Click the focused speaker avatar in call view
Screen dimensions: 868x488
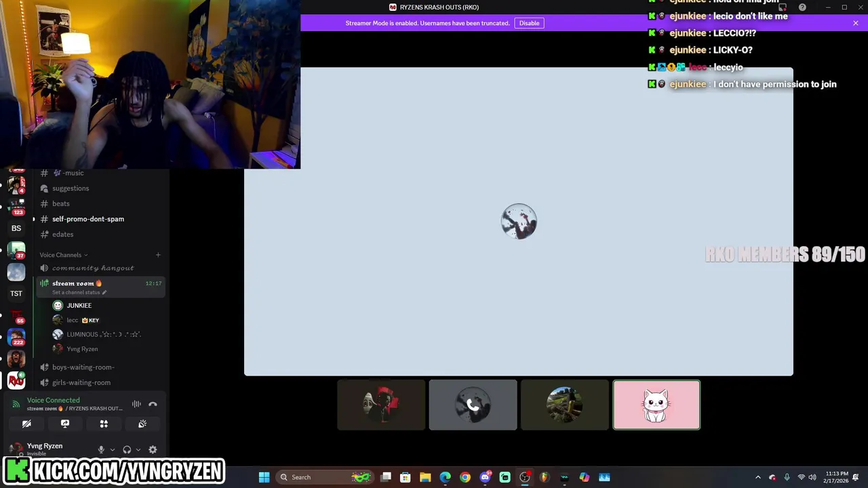click(519, 222)
